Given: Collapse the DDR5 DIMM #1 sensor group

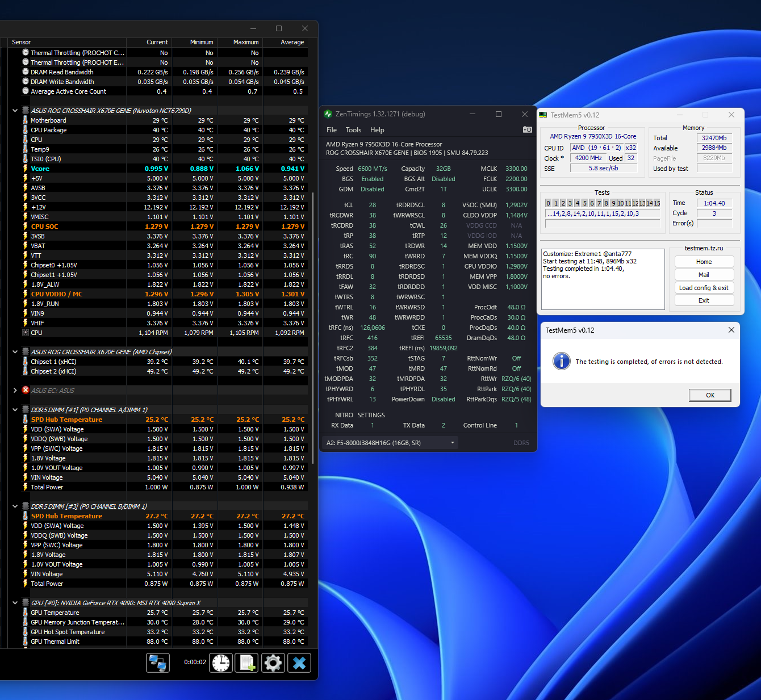Looking at the screenshot, I should (15, 409).
